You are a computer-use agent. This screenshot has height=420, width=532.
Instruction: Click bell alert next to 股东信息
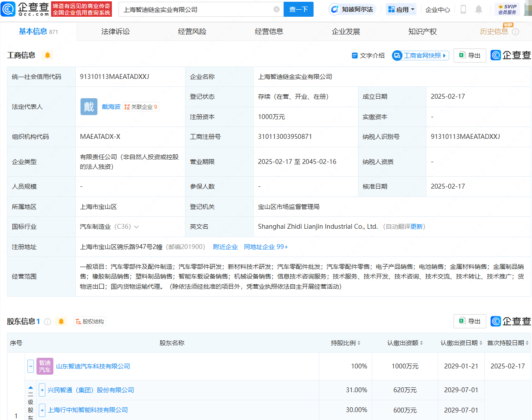[61, 321]
